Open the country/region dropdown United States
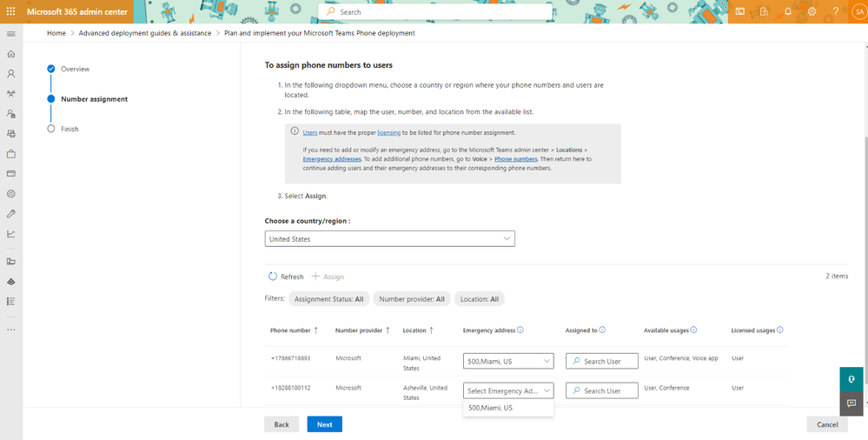Screen dimensions: 868x440 (x=390, y=239)
